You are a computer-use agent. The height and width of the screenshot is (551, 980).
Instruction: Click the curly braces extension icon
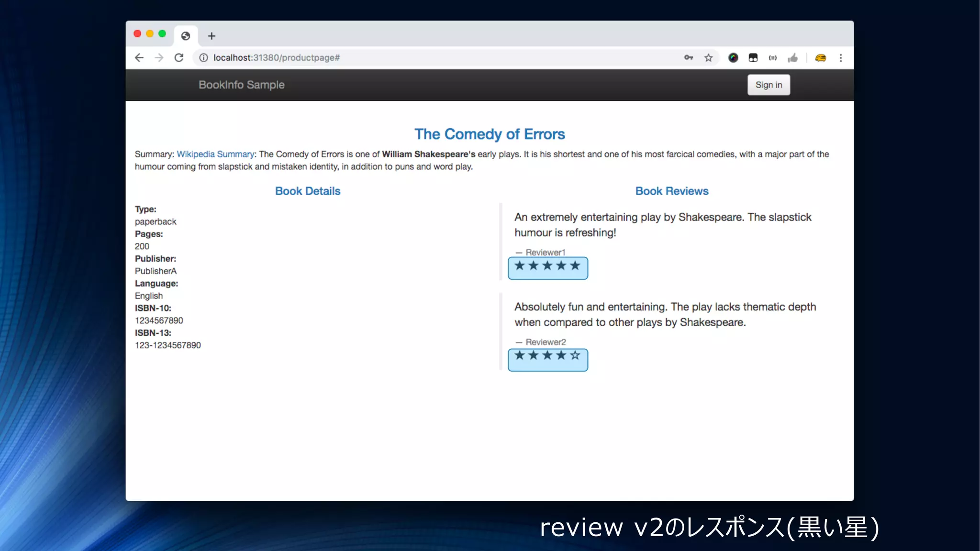(773, 58)
